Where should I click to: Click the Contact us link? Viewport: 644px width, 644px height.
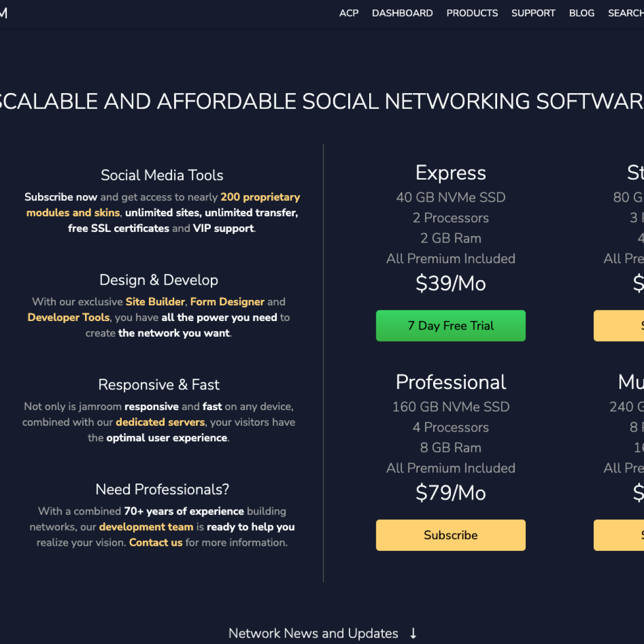pos(155,542)
